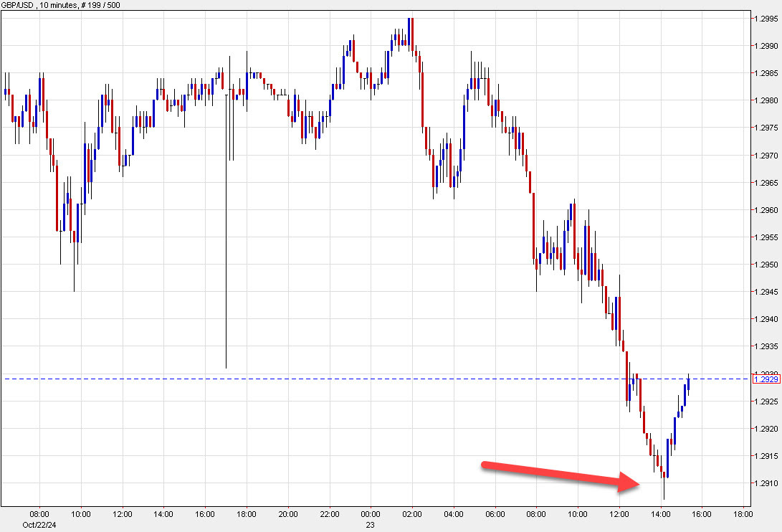
Task: Click the GBP/USD chart title text
Action: pos(60,5)
